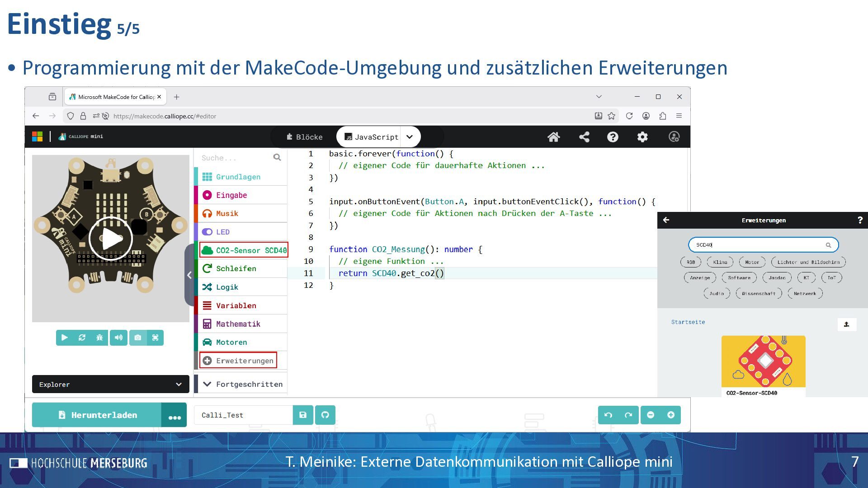This screenshot has height=488, width=868.
Task: Click the Home icon in MakeCode header
Action: click(553, 137)
